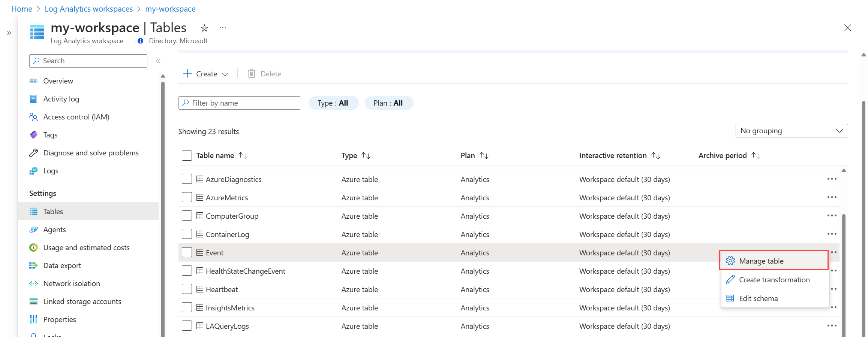Select Create transformation menu option

[774, 280]
